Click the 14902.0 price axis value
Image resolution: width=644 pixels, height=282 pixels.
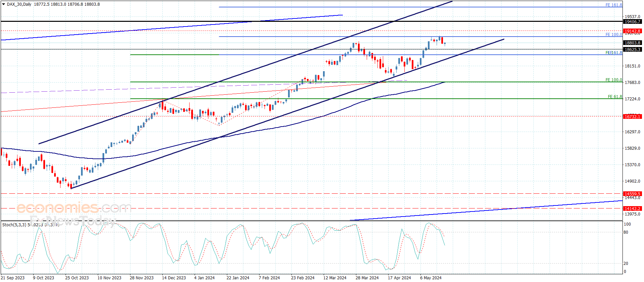pos(632,181)
